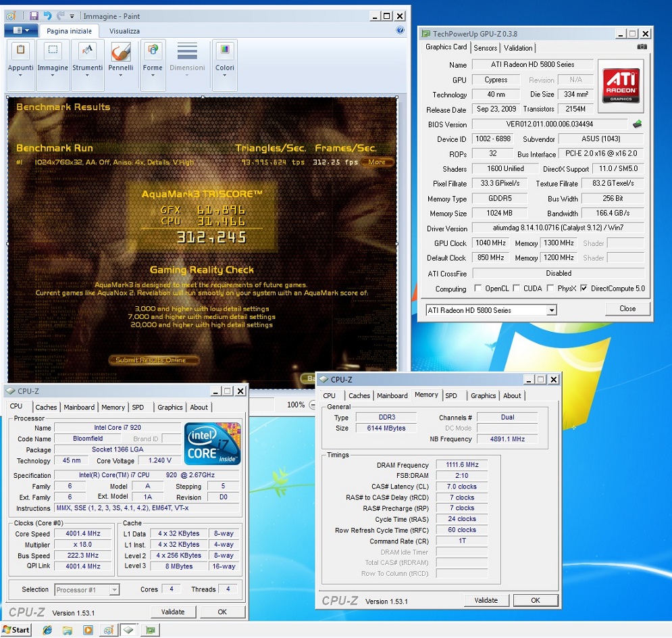Open the Start menu
This screenshot has width=672, height=638.
coord(16,629)
